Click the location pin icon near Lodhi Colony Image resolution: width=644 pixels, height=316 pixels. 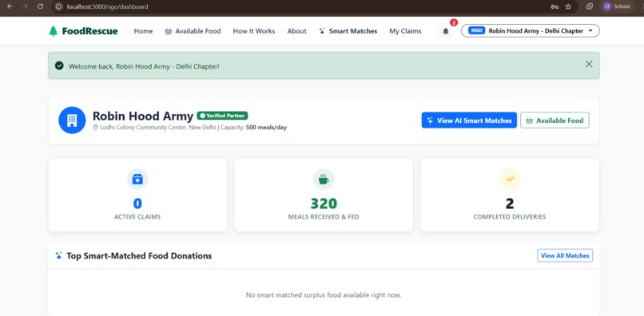tap(96, 128)
